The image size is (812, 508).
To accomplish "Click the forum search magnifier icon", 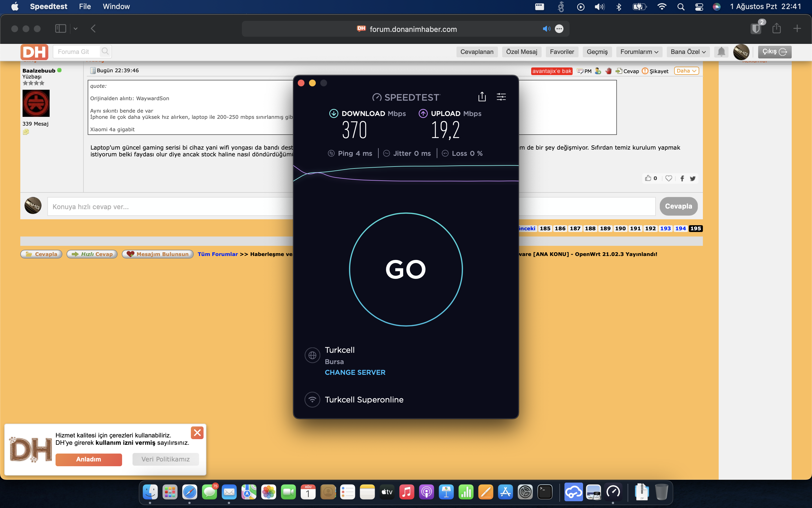I will (105, 51).
